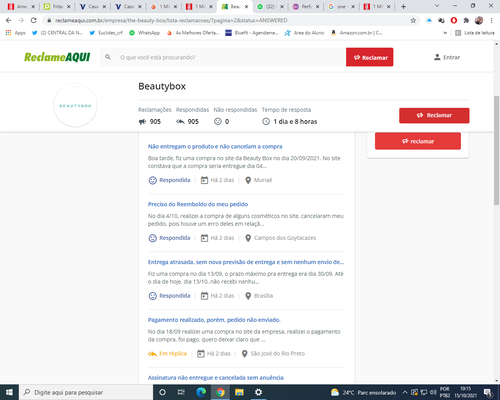Click the reply-arrows icon under Respondidas
The image size is (500, 400).
click(x=180, y=122)
